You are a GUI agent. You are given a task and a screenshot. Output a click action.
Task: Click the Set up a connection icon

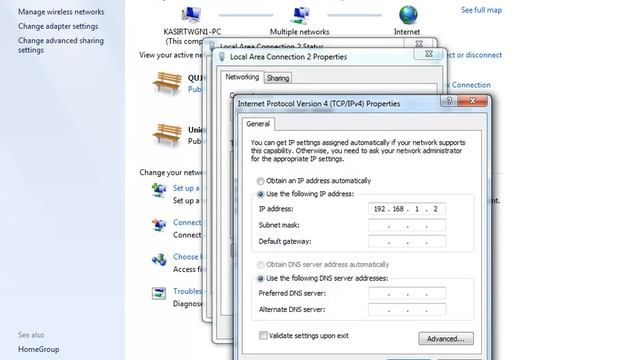159,190
